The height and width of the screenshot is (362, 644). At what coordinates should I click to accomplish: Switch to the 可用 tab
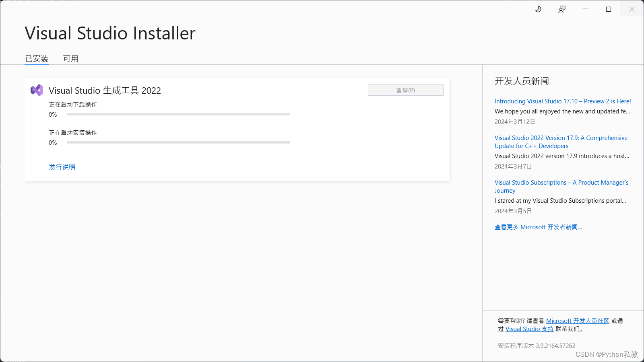point(71,59)
